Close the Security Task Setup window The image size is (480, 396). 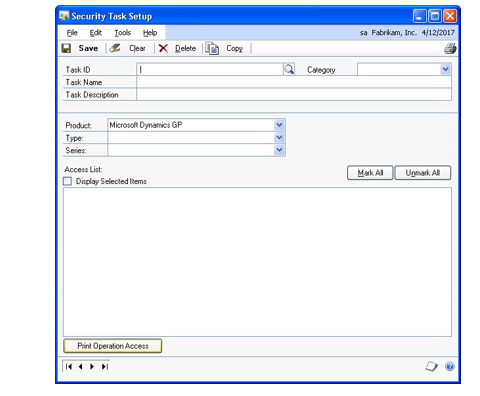click(450, 16)
